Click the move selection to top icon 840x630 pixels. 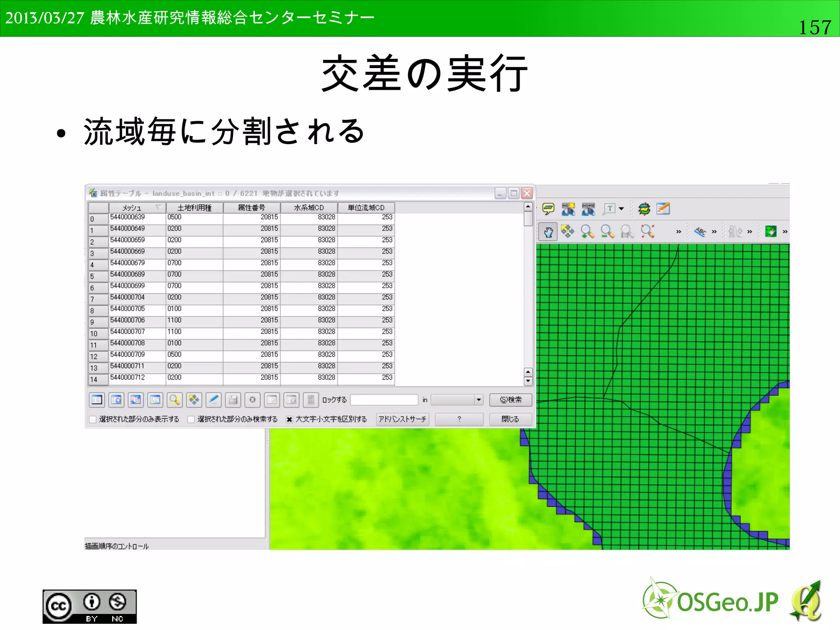point(116,399)
